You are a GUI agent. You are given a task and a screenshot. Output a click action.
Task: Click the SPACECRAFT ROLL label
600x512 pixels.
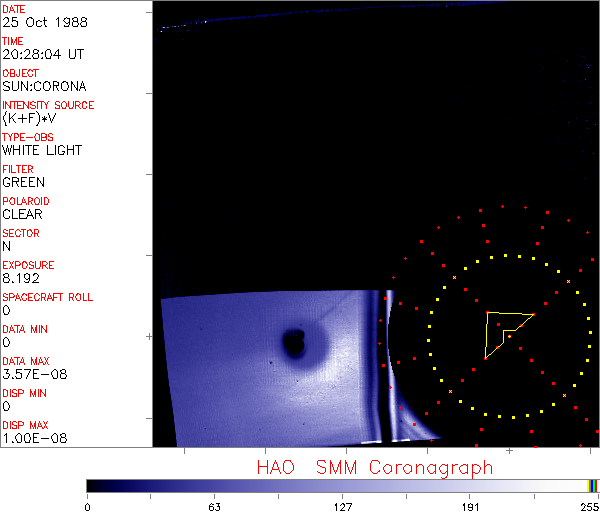[x=48, y=297]
